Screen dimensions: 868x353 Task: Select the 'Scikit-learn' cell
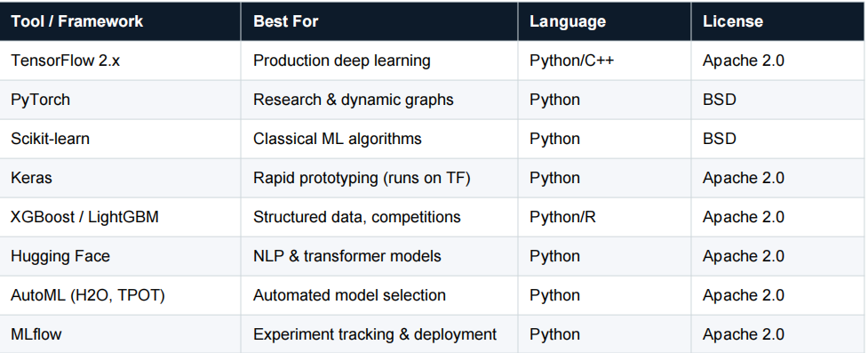tap(120, 139)
